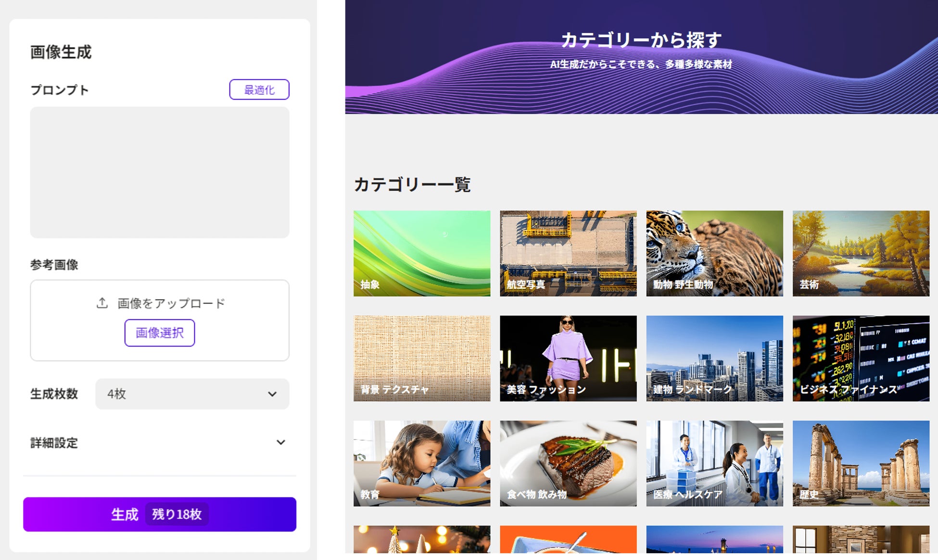The width and height of the screenshot is (938, 560).
Task: Open the 美容 ファッション fashion category
Action: (x=568, y=358)
